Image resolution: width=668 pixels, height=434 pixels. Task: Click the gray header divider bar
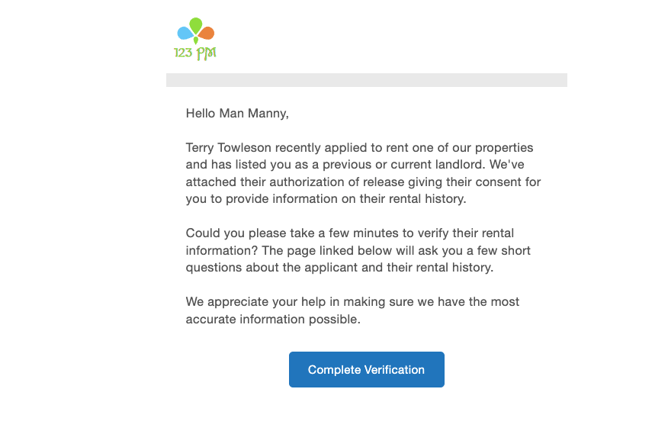pyautogui.click(x=366, y=80)
